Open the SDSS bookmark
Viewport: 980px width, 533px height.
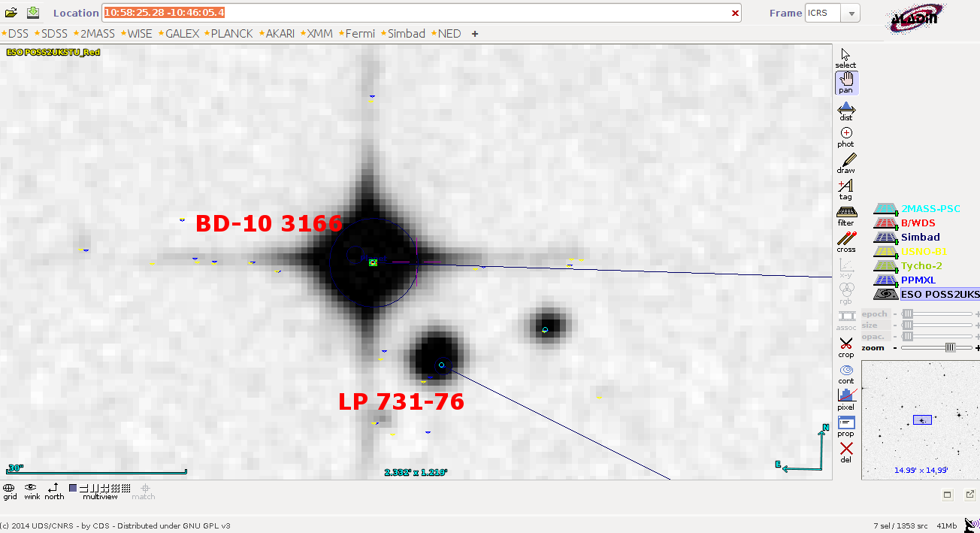point(53,34)
